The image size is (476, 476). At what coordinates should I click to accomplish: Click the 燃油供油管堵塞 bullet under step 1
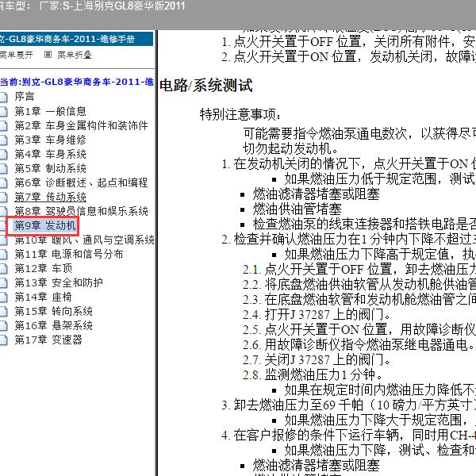[x=297, y=209]
